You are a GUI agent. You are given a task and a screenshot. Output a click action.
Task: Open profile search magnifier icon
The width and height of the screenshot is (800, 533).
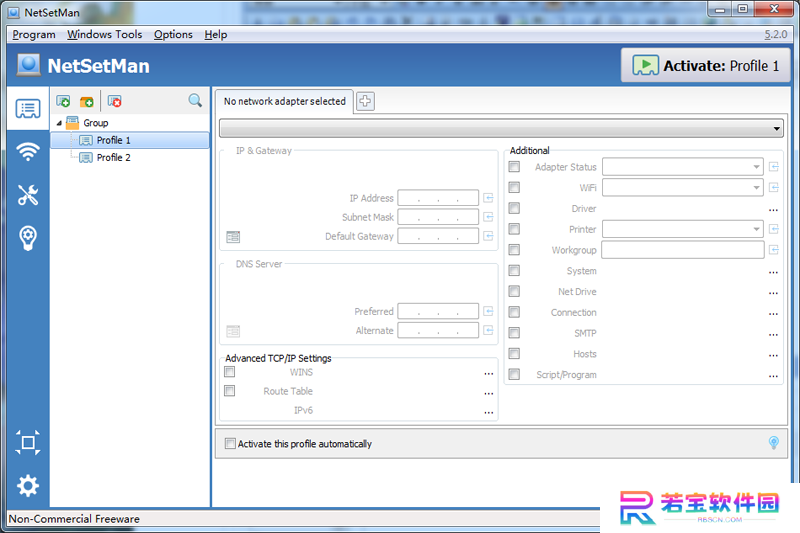point(195,100)
